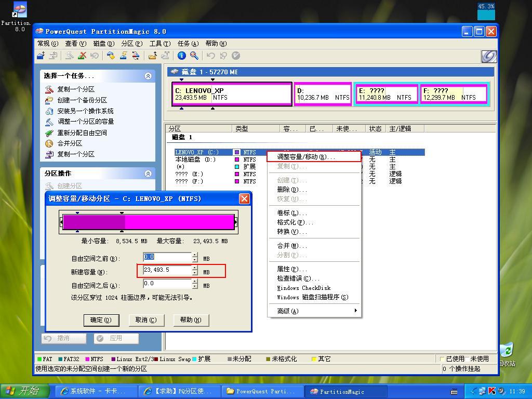Click left handle of partition resize bar
This screenshot has height=399, width=532.
coord(61,222)
